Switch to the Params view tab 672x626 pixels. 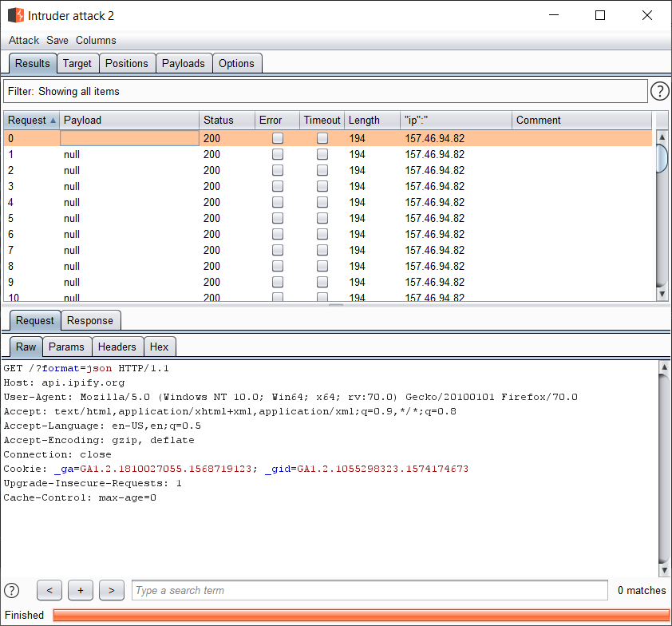pyautogui.click(x=66, y=347)
